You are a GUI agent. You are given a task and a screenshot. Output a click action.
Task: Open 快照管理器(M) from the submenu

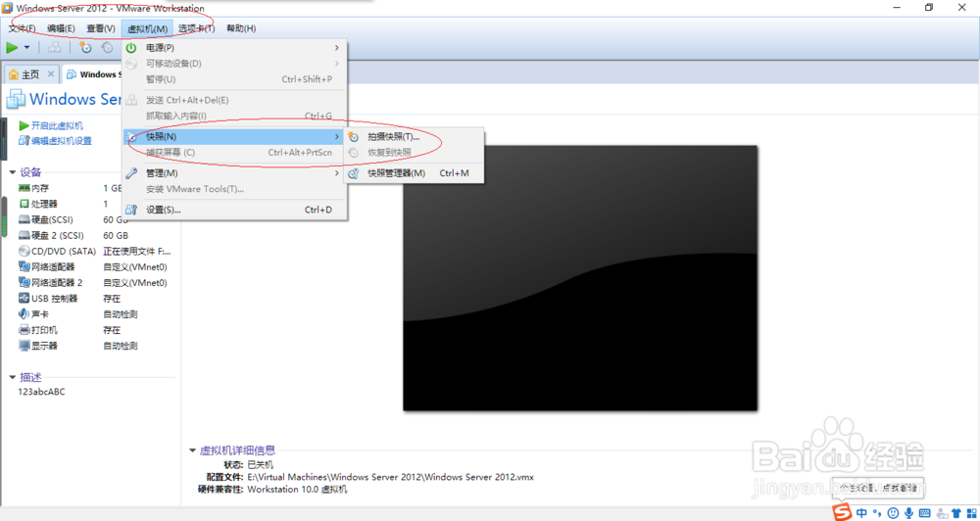coord(415,173)
